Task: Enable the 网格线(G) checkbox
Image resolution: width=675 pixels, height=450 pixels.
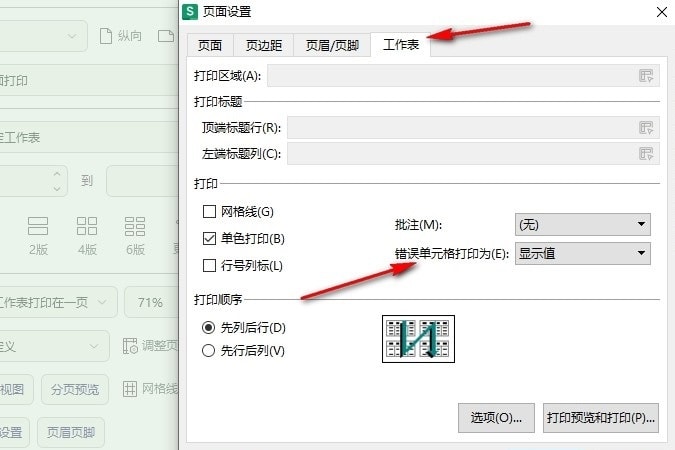Action: tap(209, 211)
